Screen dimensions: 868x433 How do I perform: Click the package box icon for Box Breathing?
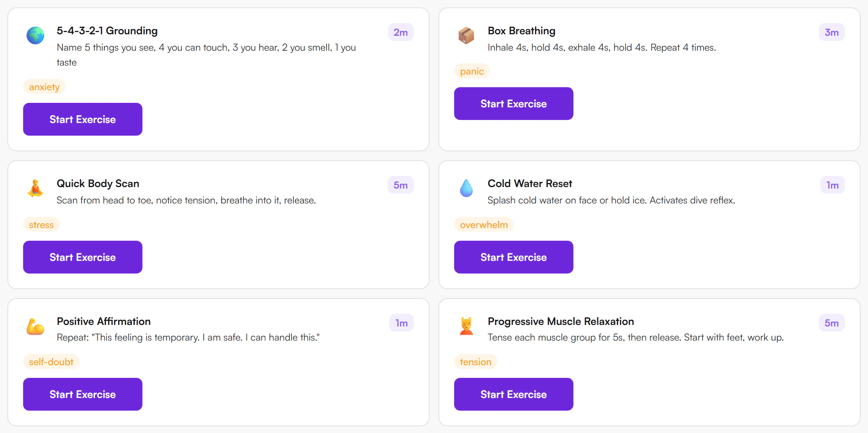(x=466, y=35)
